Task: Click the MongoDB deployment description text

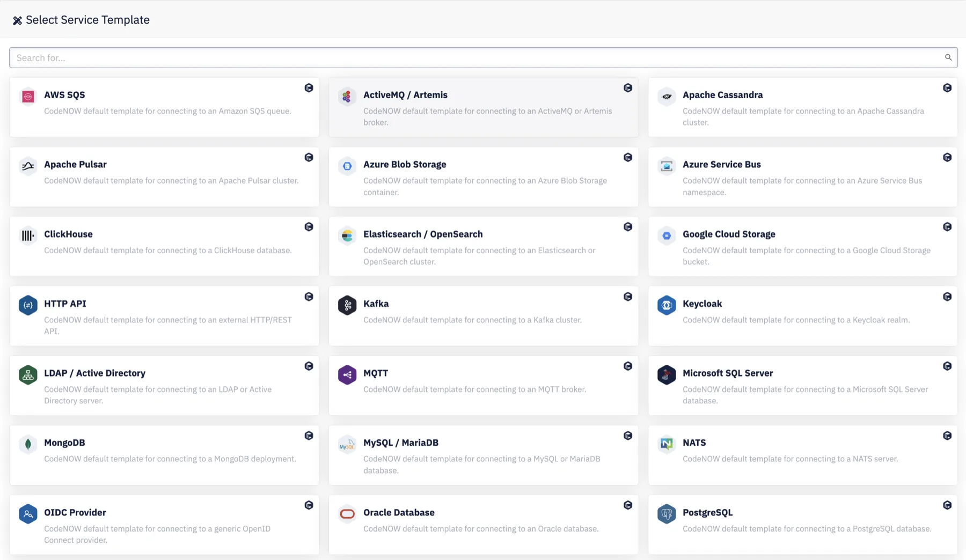Action: pos(170,459)
